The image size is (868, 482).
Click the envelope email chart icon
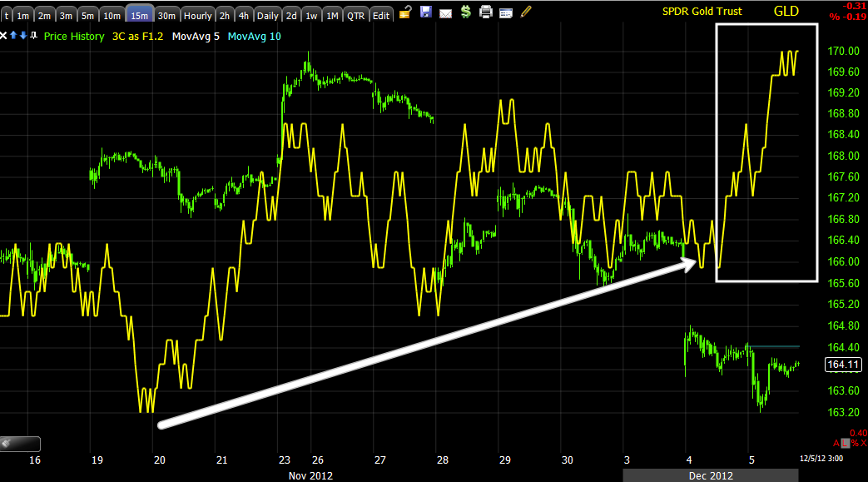(445, 13)
